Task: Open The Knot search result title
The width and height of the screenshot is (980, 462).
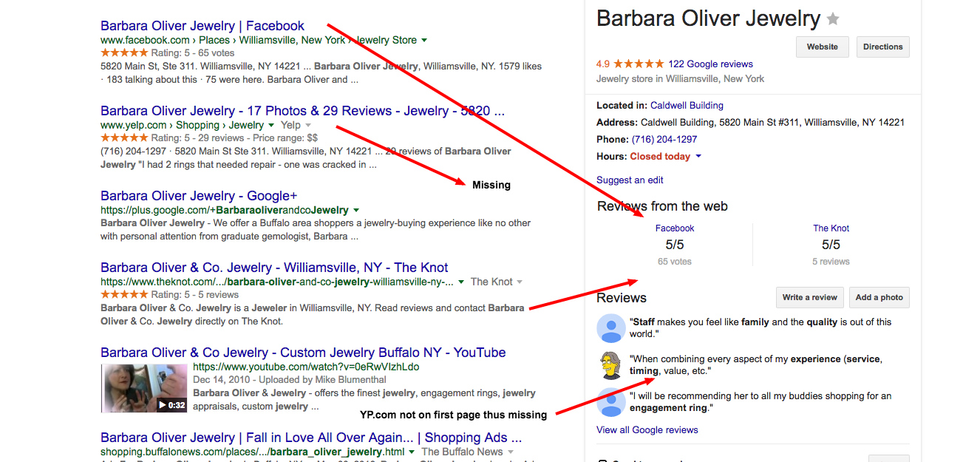Action: coord(274,268)
